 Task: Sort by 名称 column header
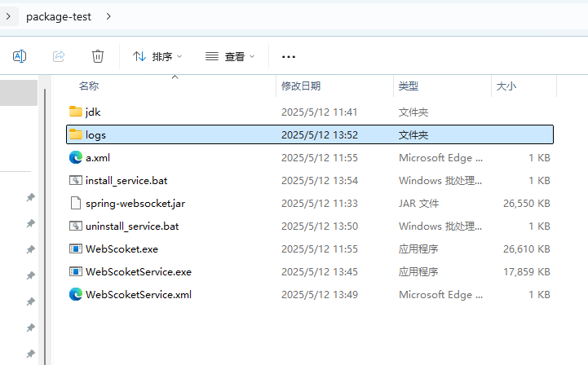coord(89,86)
